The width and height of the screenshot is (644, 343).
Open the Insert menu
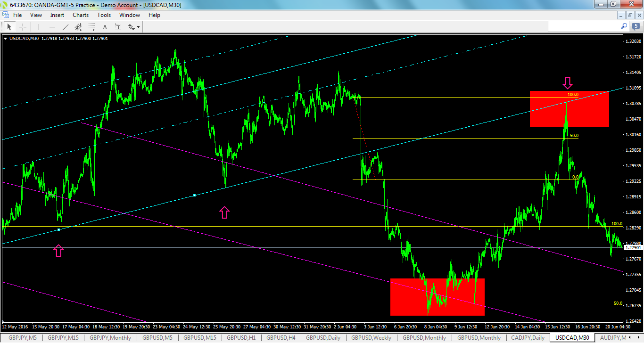[57, 15]
